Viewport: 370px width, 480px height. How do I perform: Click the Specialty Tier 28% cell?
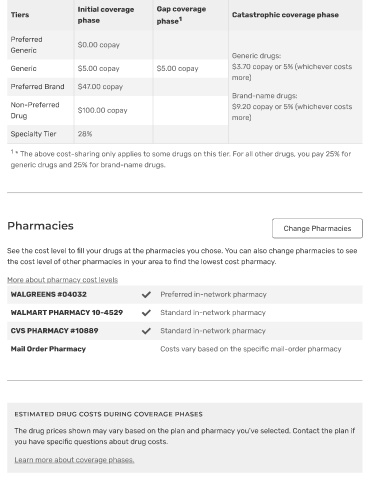113,134
